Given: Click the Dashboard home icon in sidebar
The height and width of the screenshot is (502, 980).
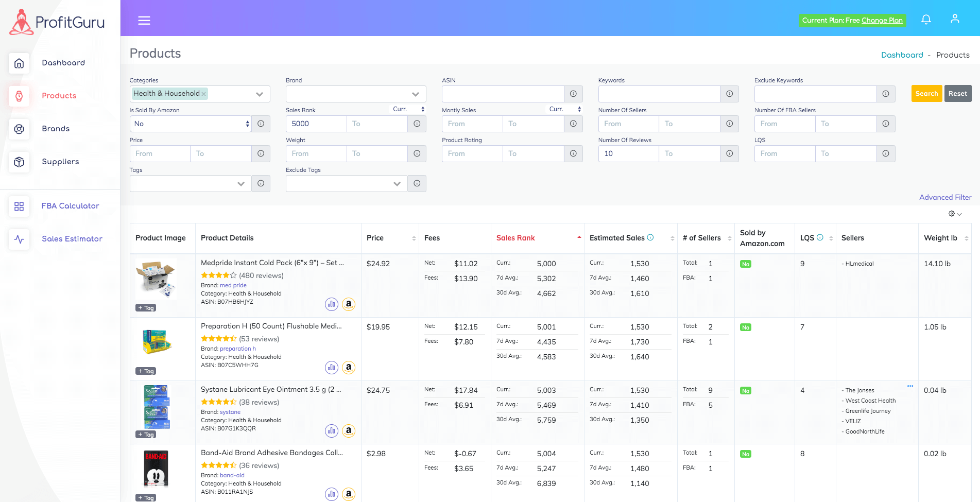Looking at the screenshot, I should tap(19, 63).
